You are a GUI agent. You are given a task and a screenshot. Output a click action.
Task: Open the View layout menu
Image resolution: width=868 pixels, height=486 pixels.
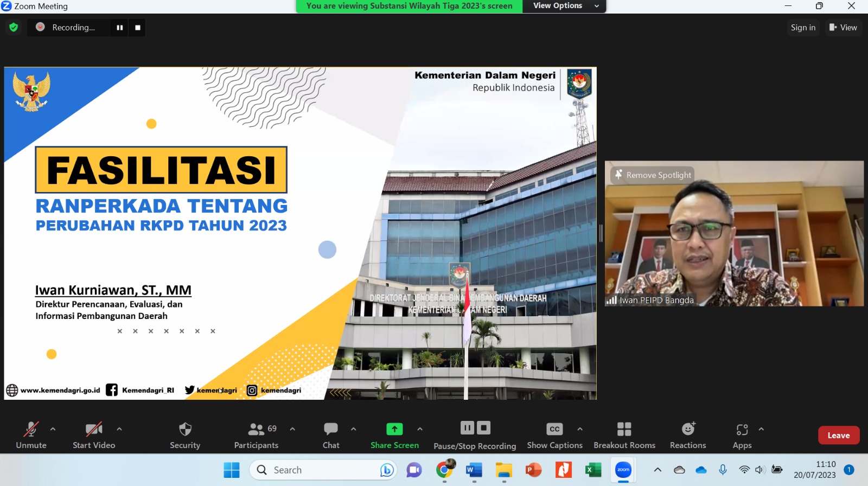point(843,28)
